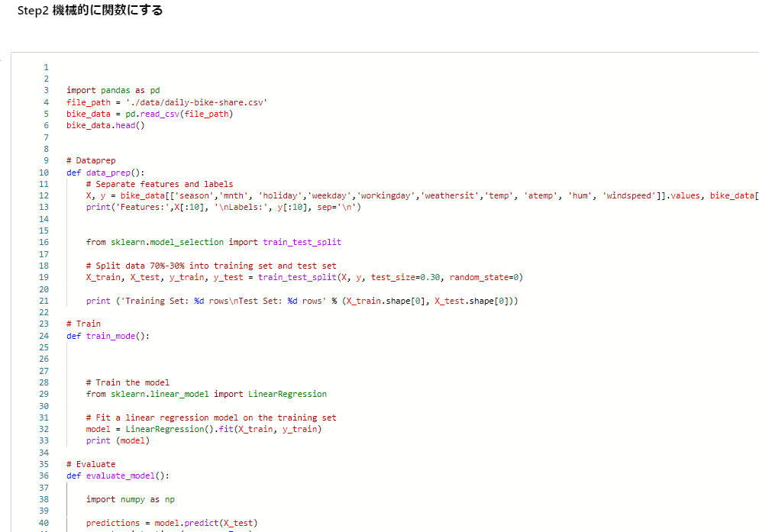Click the 'import pandas as pd' line
Screen dimensions: 759x532
click(113, 90)
